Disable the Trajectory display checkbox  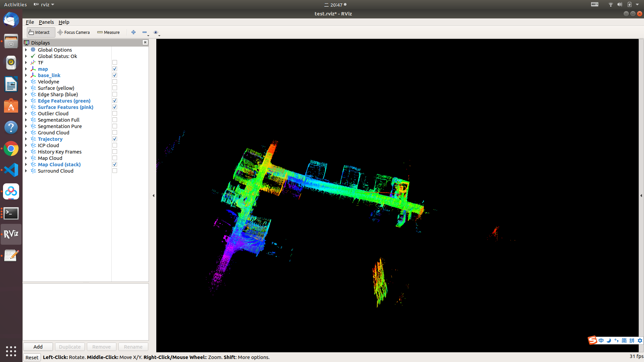115,139
